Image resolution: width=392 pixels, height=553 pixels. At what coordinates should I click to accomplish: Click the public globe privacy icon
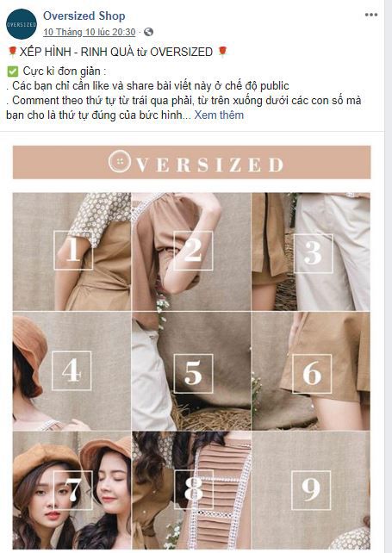[x=149, y=32]
